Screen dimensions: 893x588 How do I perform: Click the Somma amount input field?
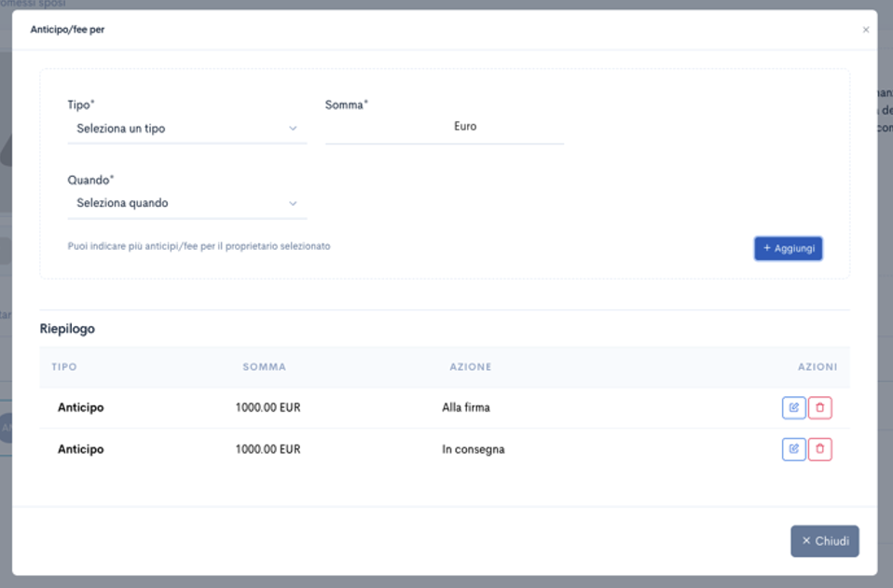coord(444,127)
